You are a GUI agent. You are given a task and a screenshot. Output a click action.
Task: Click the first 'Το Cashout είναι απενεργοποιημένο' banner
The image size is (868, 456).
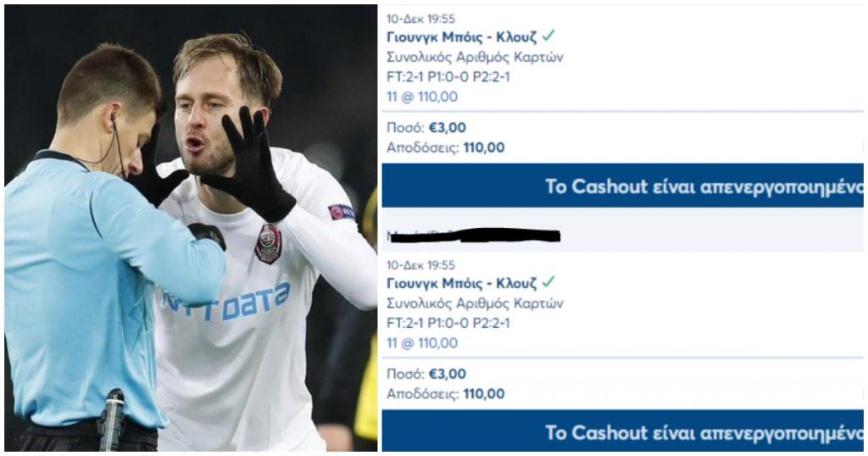point(623,186)
